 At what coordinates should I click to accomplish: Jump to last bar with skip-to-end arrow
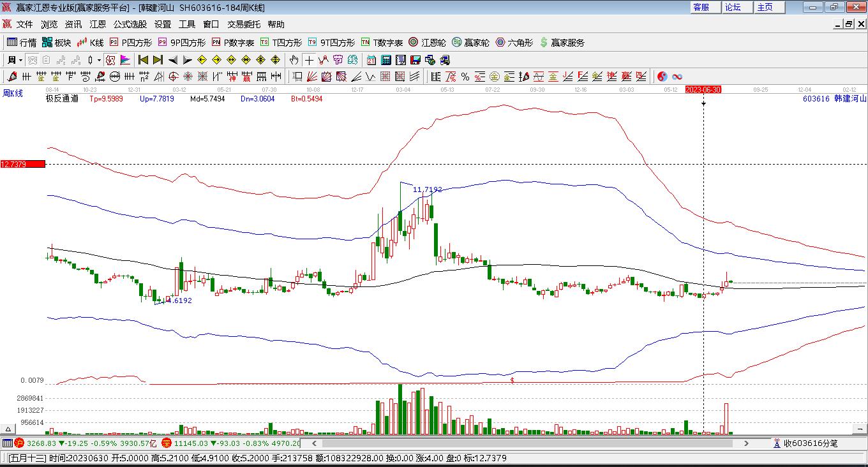click(158, 60)
